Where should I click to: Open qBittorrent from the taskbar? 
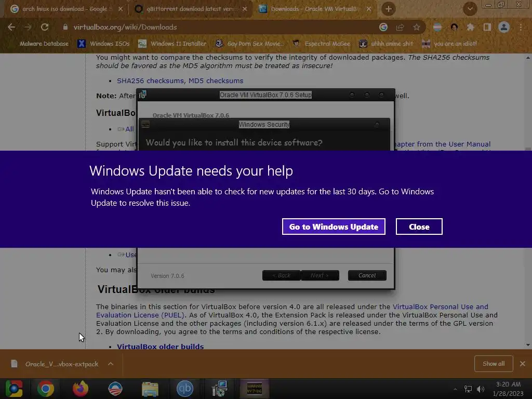pos(185,389)
